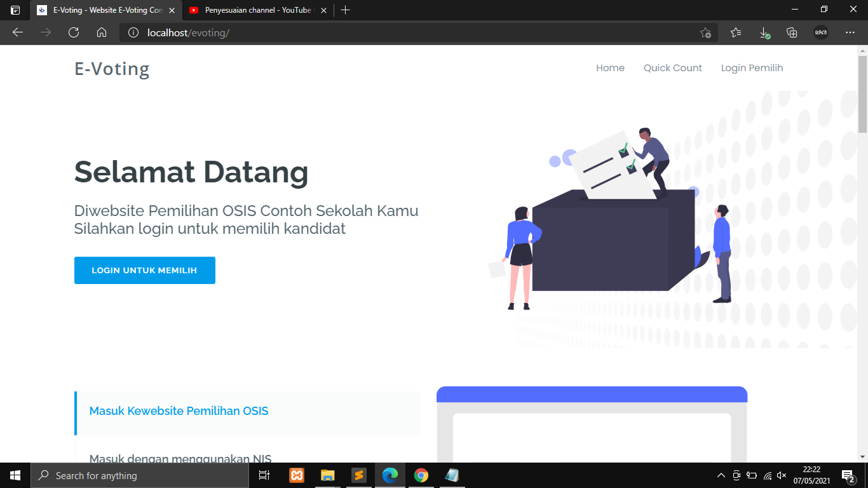
Task: Open Google Chrome from the taskbar
Action: (x=421, y=475)
